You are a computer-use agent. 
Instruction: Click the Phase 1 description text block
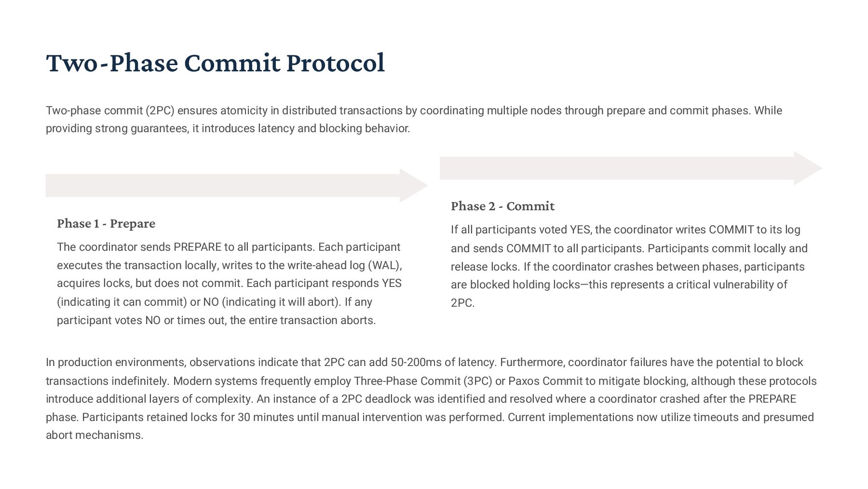pos(230,284)
